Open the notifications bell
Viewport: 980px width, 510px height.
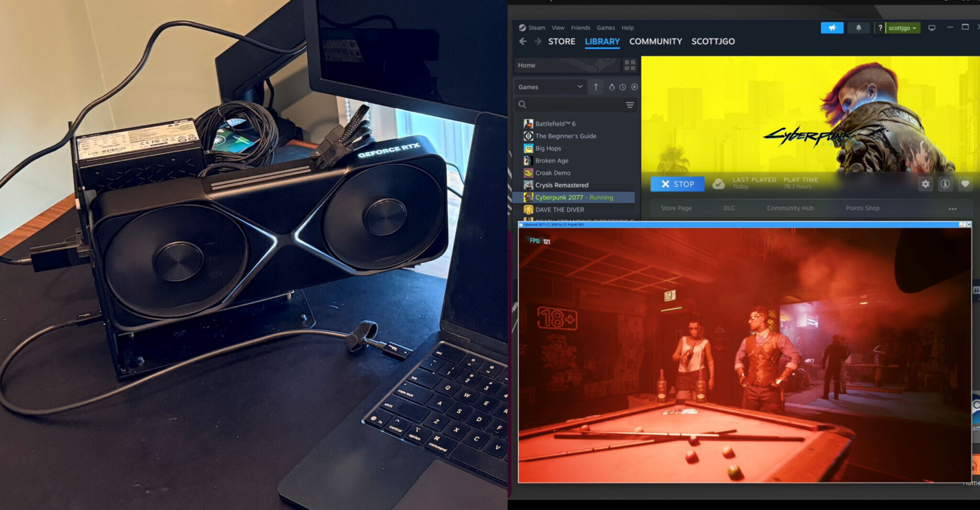(858, 28)
